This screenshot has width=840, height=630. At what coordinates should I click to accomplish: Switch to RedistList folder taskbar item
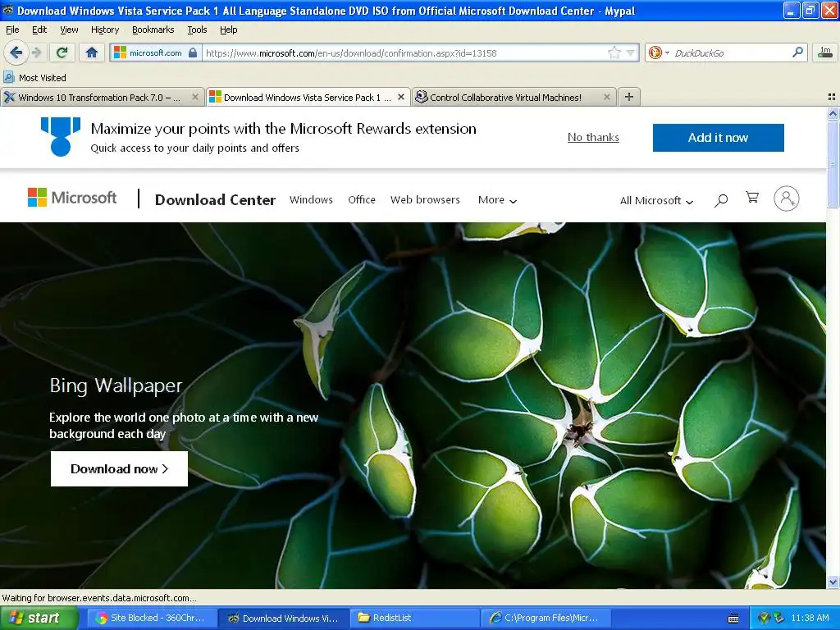[x=414, y=619]
